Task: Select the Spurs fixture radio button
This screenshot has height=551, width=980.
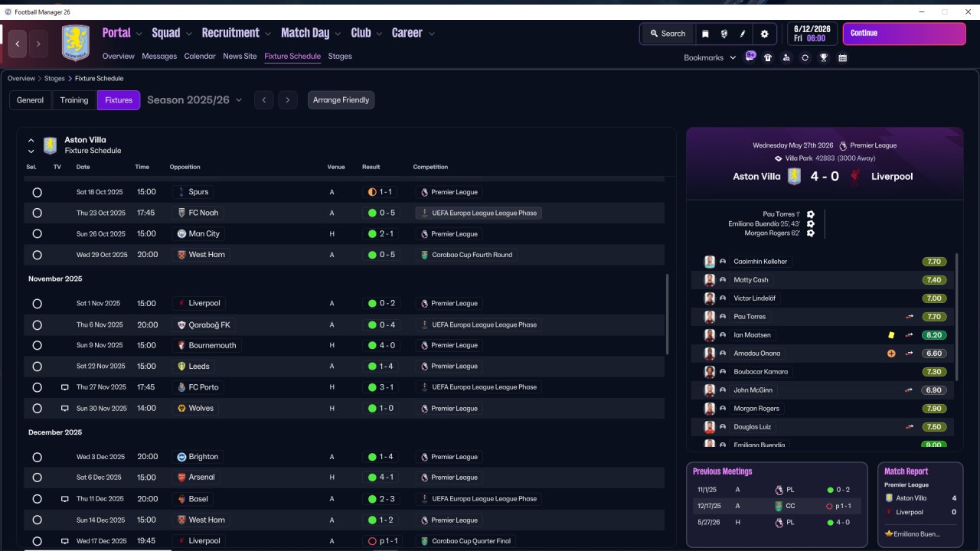Action: [x=37, y=192]
